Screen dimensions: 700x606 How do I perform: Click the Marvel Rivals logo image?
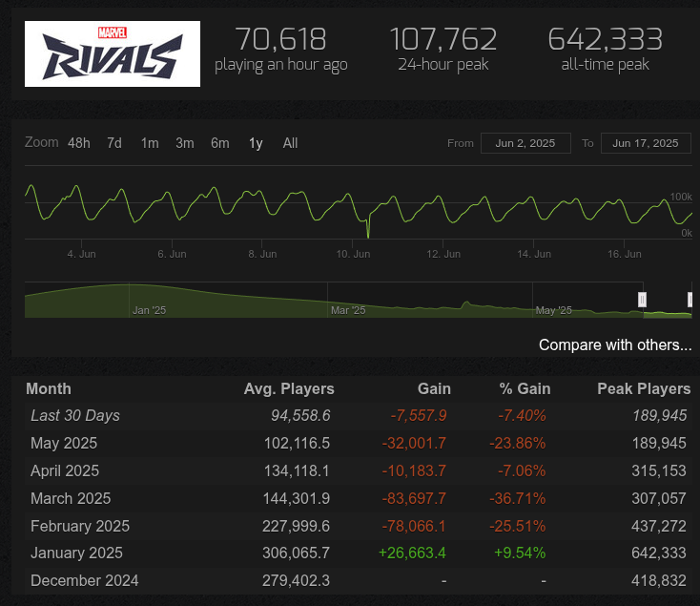(113, 54)
